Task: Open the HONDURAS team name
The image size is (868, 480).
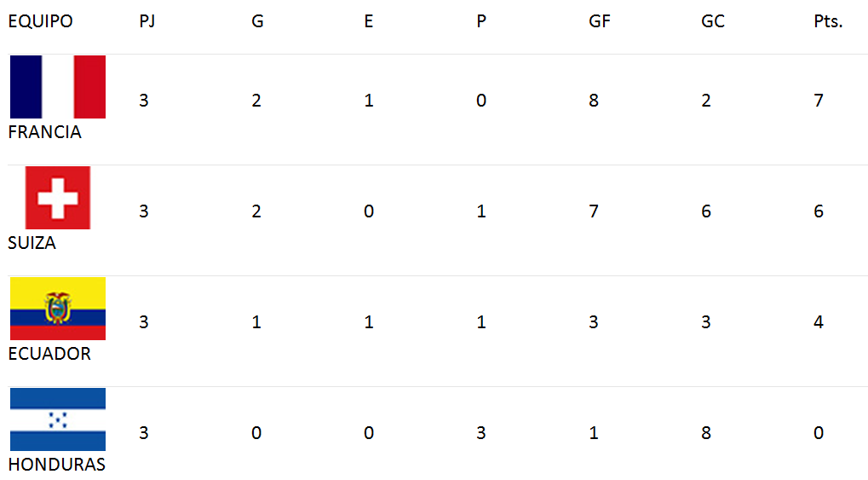Action: tap(57, 465)
